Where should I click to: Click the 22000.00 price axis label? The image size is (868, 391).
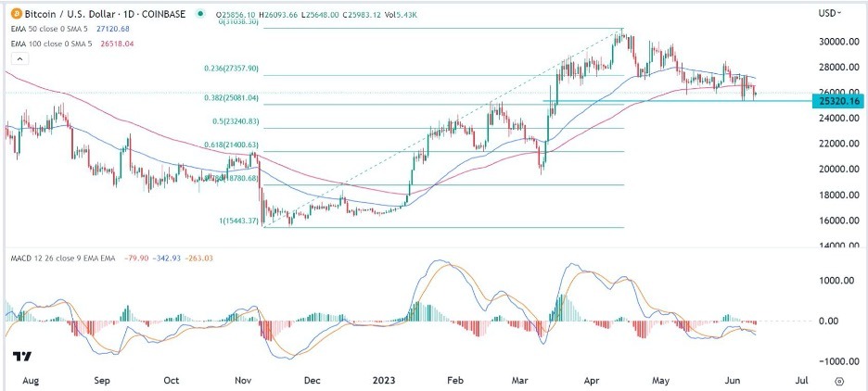click(x=839, y=144)
